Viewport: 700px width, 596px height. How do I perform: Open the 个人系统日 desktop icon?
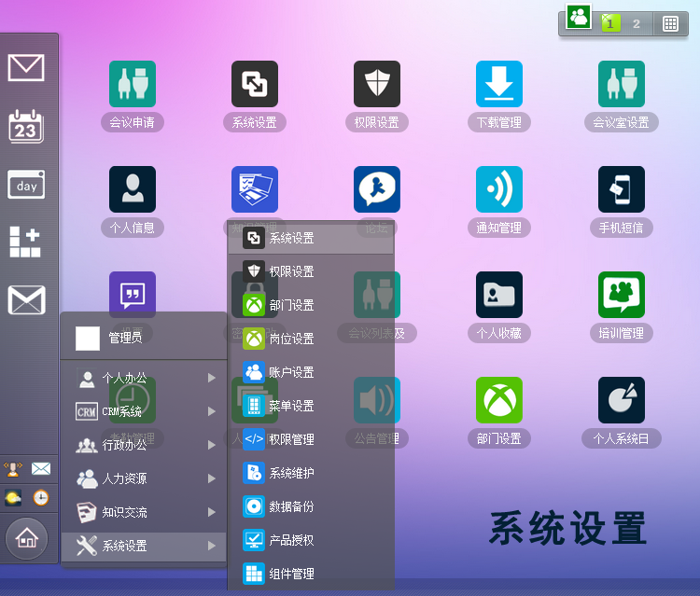621,401
